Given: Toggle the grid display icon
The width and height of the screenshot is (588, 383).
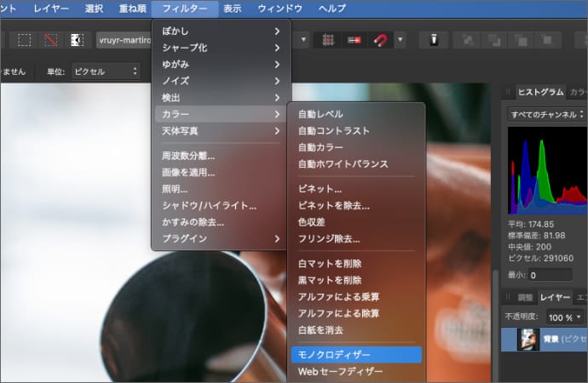Looking at the screenshot, I should point(326,40).
